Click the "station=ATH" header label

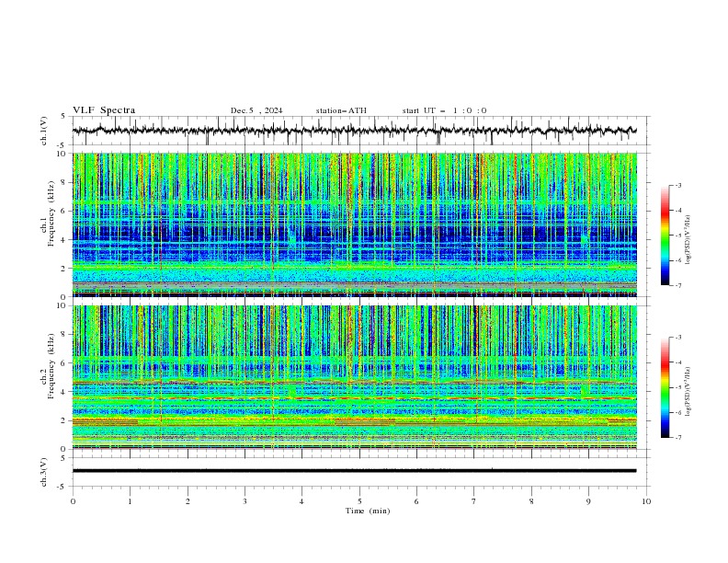coord(341,110)
